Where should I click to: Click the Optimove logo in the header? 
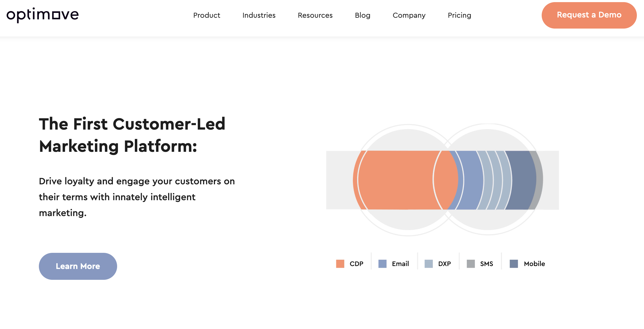click(x=42, y=15)
